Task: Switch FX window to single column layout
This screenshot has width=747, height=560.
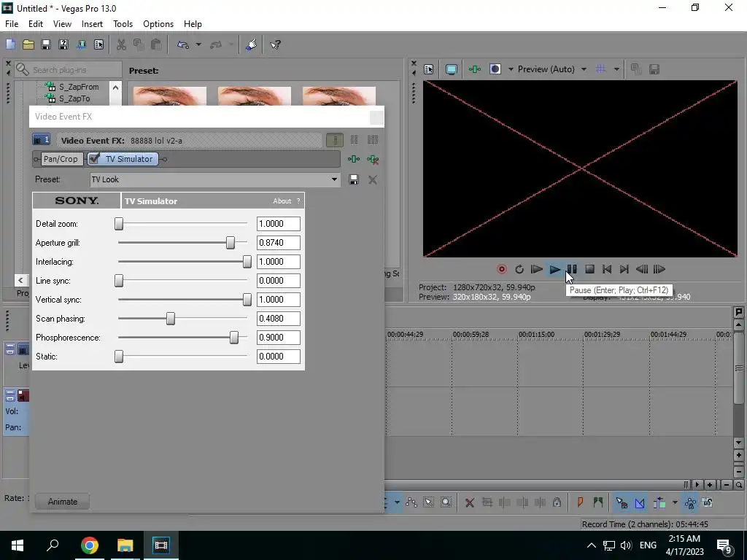Action: [x=335, y=140]
